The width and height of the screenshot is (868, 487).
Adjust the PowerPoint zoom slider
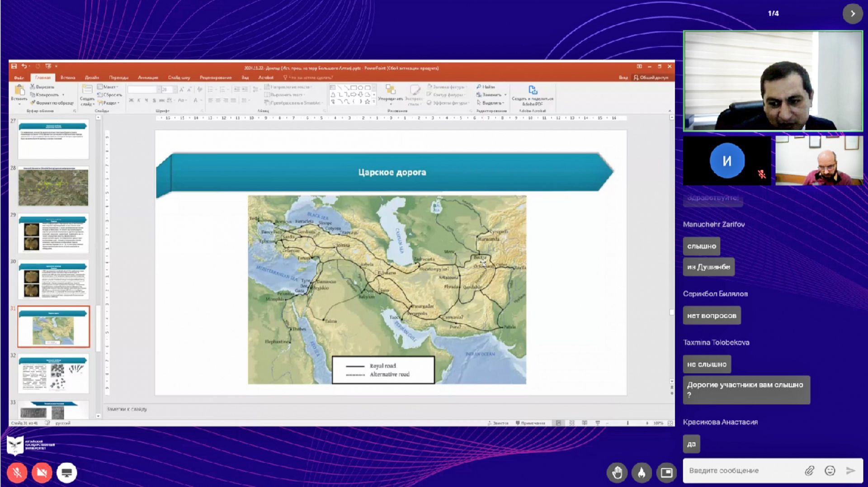[x=627, y=423]
